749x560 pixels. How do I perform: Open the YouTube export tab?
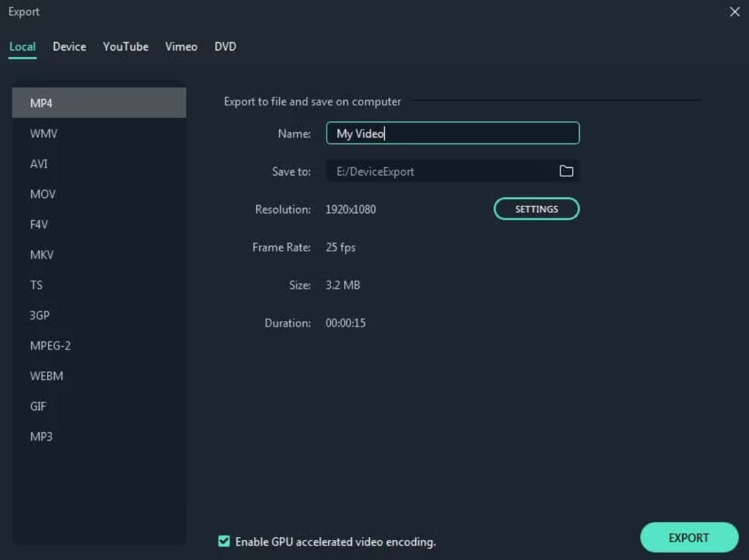pyautogui.click(x=125, y=46)
